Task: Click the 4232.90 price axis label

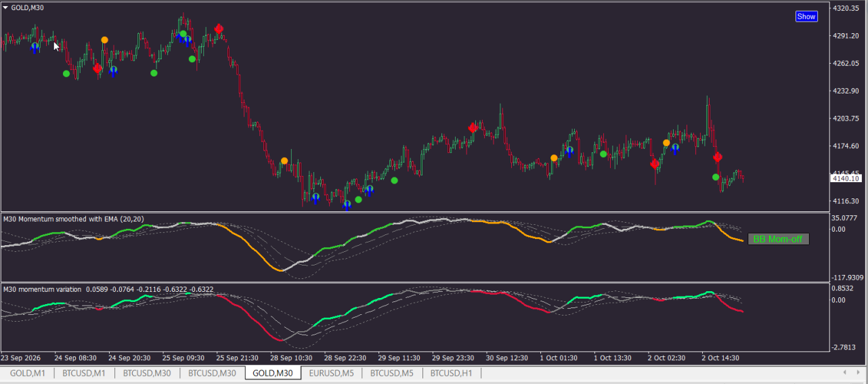Action: [x=846, y=91]
